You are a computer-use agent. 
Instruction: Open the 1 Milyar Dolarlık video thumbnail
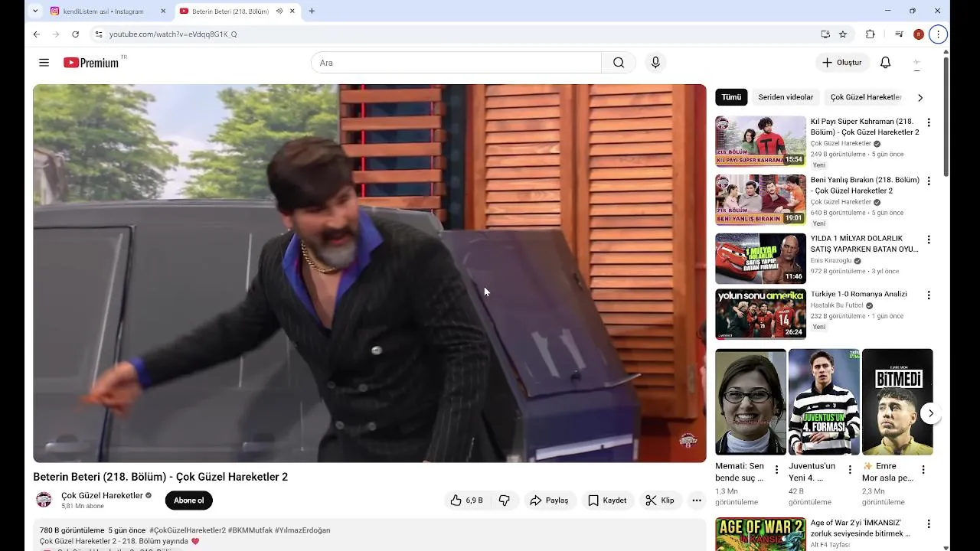click(760, 258)
